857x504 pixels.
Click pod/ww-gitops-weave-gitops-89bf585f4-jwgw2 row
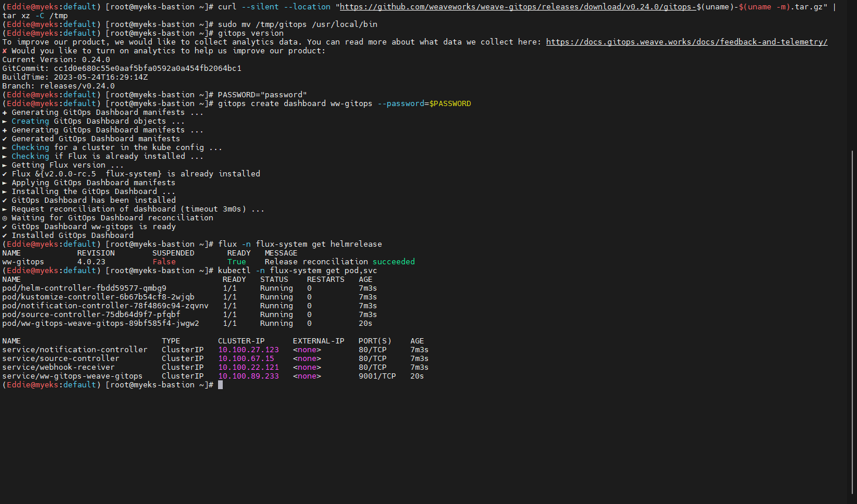tap(188, 323)
